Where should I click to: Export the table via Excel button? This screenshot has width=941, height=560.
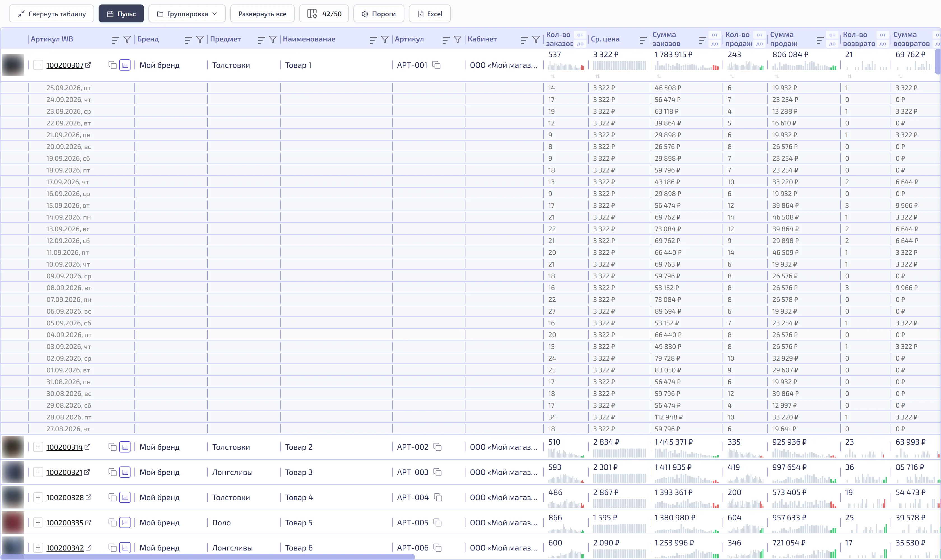click(x=430, y=14)
